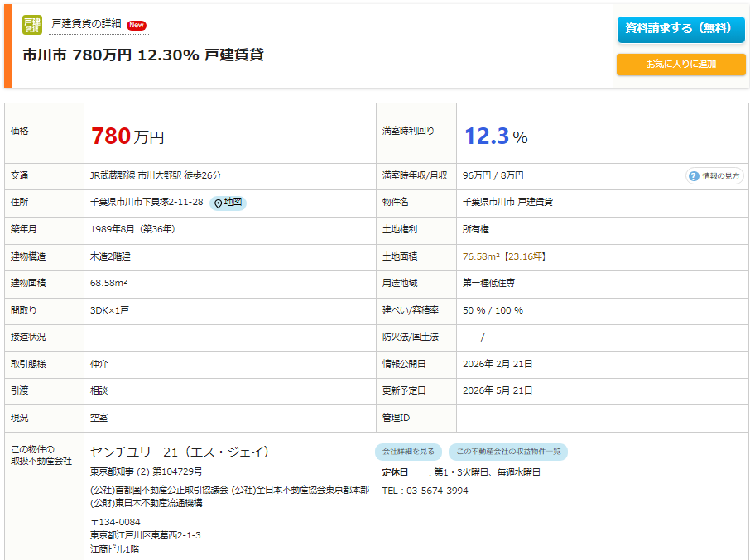Open 会社詳細を見る company details
Screen dimensions: 750x560
tap(408, 452)
